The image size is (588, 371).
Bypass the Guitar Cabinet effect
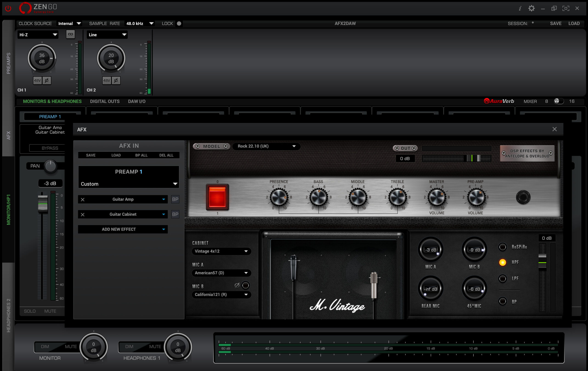click(175, 214)
